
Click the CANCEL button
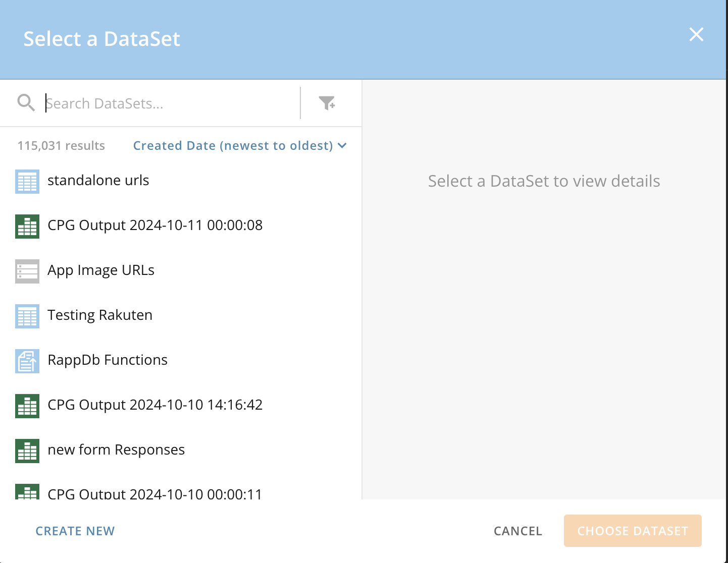click(517, 531)
